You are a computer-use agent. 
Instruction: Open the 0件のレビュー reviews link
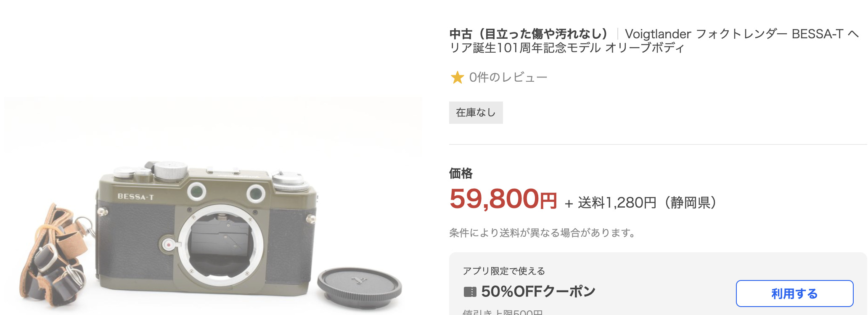click(508, 77)
